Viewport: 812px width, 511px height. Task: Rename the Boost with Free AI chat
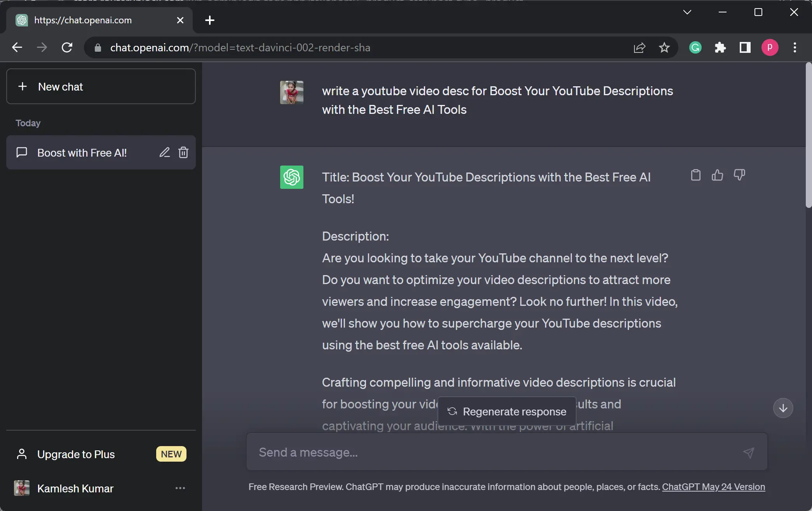coord(164,153)
